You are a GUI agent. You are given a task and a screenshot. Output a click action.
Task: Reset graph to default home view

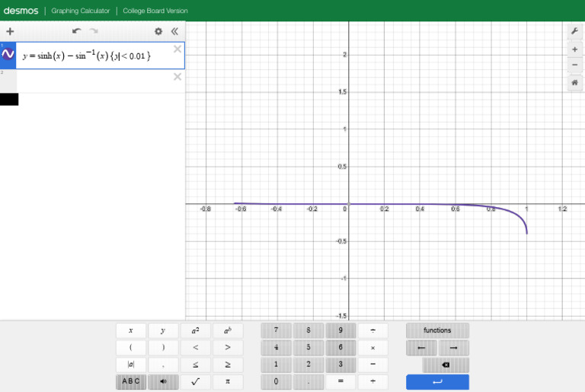[574, 82]
